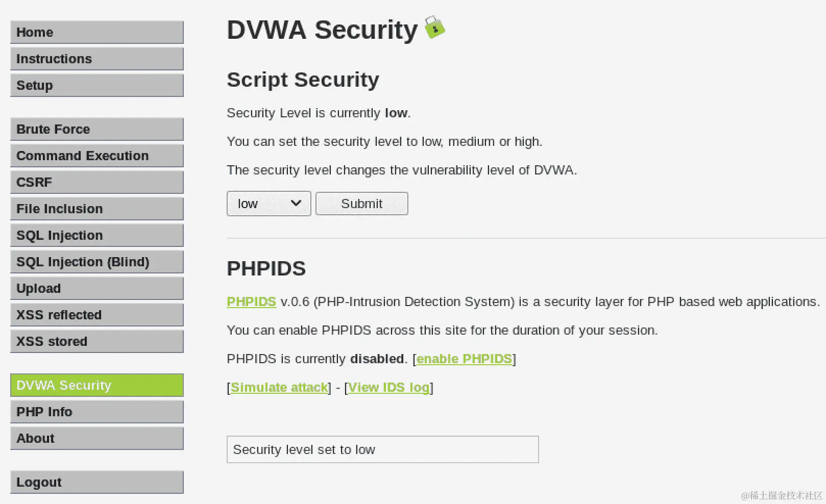Select SQL Injection in the sidebar

pos(97,235)
